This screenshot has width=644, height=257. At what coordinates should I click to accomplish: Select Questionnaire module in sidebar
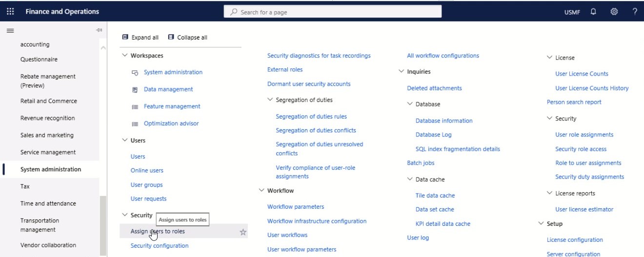pyautogui.click(x=39, y=59)
